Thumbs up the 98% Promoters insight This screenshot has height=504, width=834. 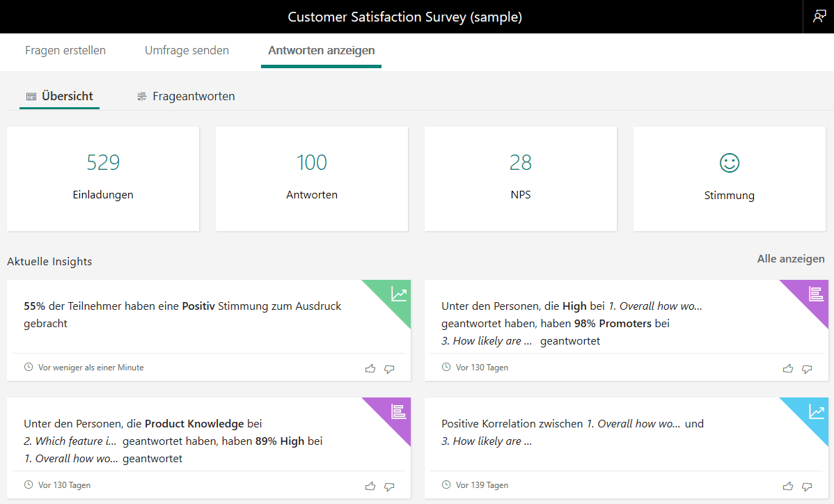788,368
